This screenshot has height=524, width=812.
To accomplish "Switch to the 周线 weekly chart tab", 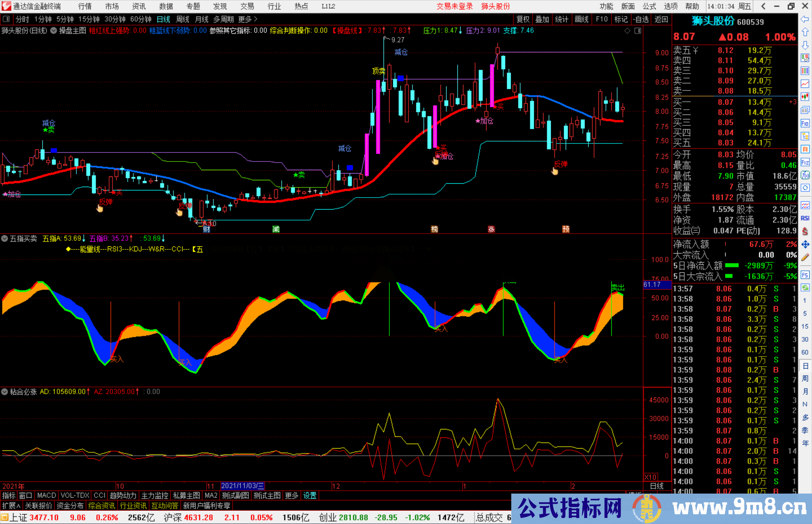I will (x=183, y=19).
